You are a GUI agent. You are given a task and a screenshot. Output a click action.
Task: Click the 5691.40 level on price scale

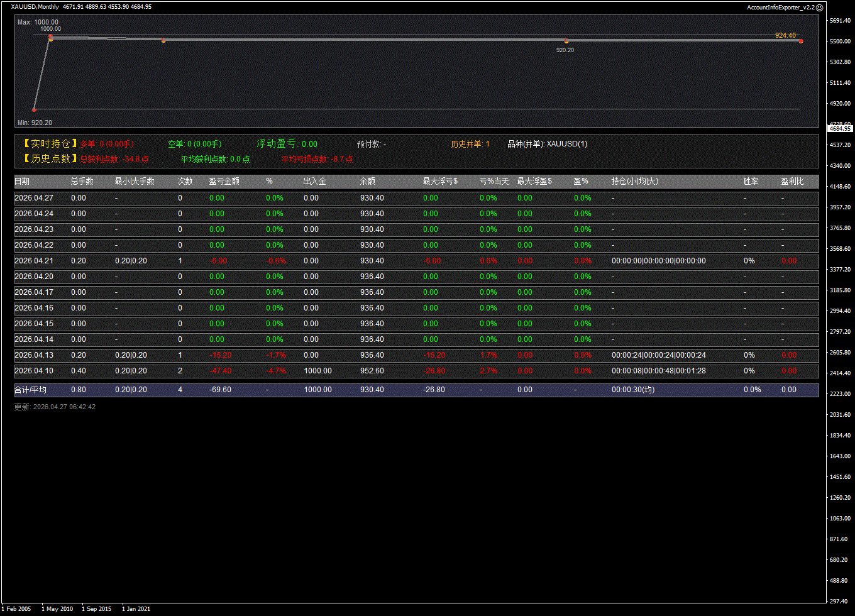click(839, 21)
